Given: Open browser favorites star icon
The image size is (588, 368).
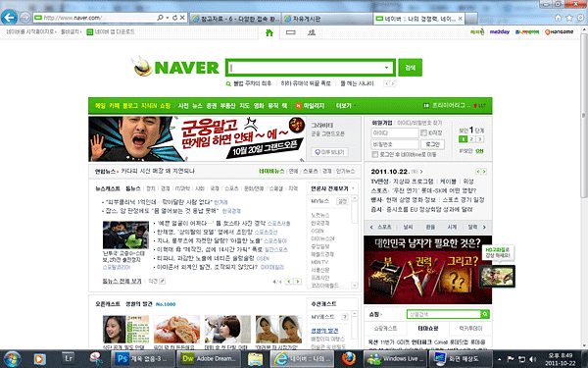Looking at the screenshot, I should coord(569,18).
